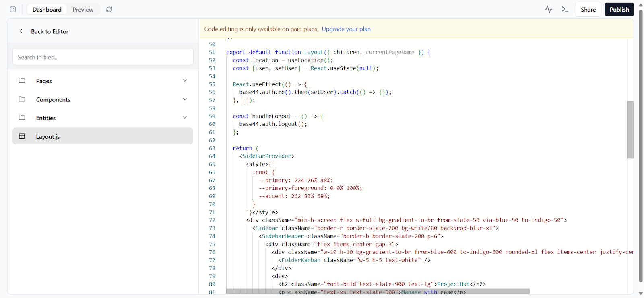Focus the Search in files field
Screen dimensions: 644x298
(103, 57)
